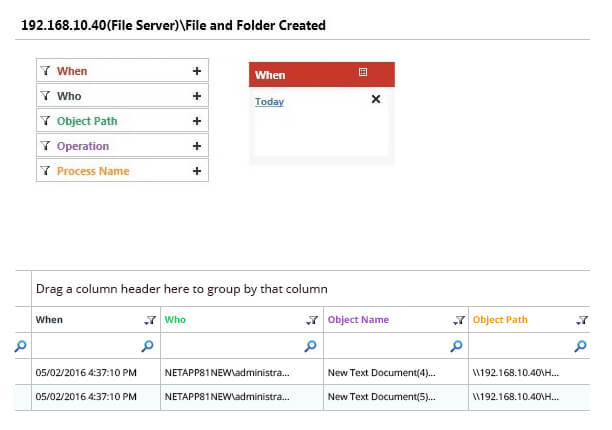Expand the Who filter plus icon

197,96
